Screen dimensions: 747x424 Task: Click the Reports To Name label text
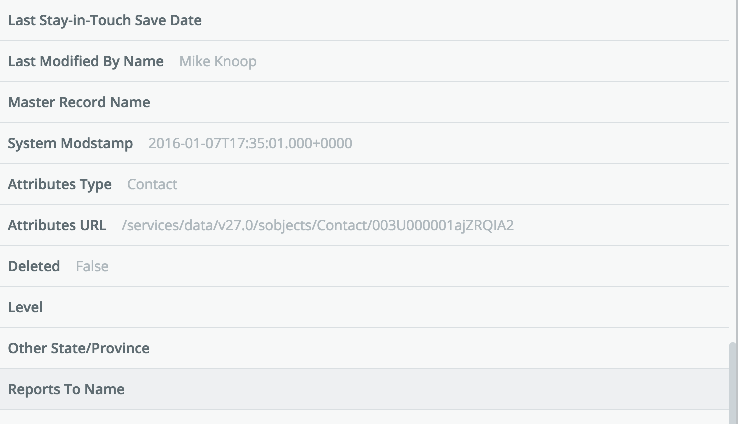coord(66,389)
